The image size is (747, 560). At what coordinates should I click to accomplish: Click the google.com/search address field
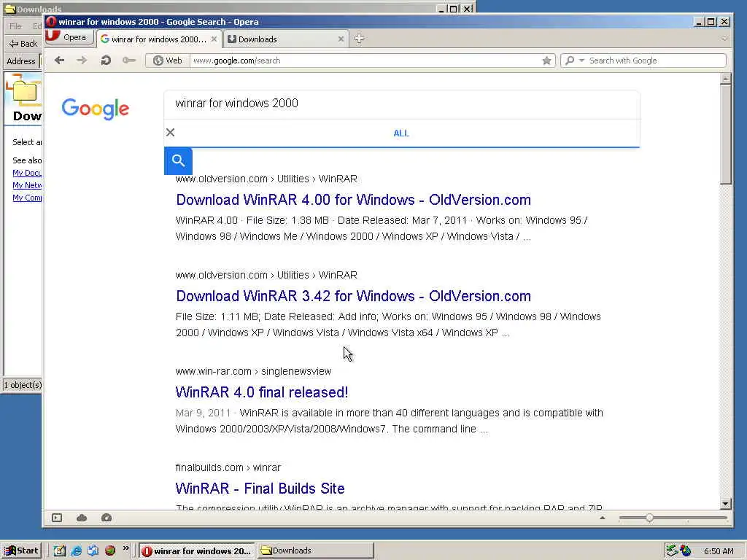point(365,61)
